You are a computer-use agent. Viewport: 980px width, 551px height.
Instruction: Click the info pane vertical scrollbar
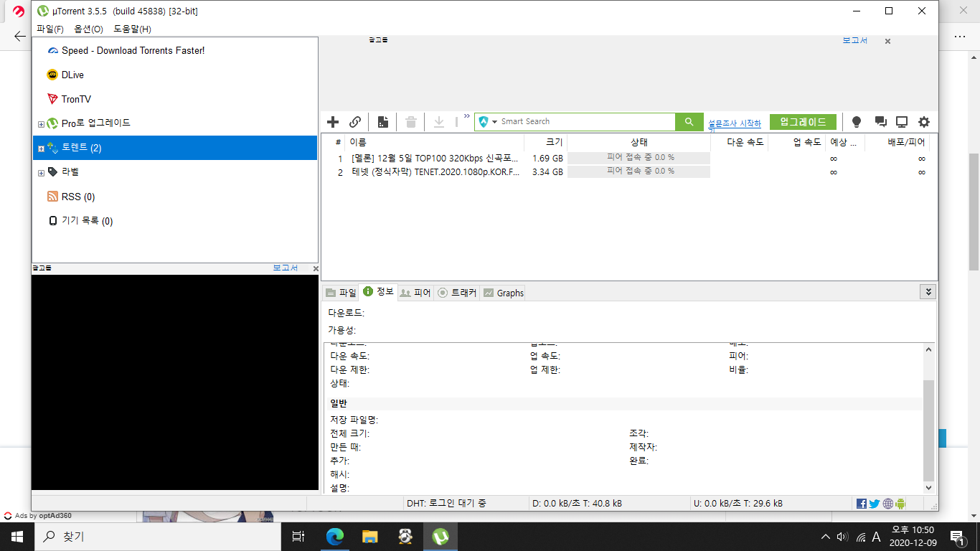click(x=929, y=430)
